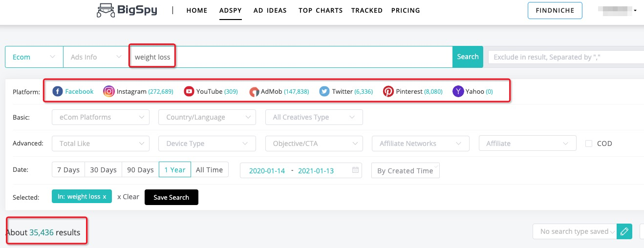Open the By Created Time sort dropdown

406,170
